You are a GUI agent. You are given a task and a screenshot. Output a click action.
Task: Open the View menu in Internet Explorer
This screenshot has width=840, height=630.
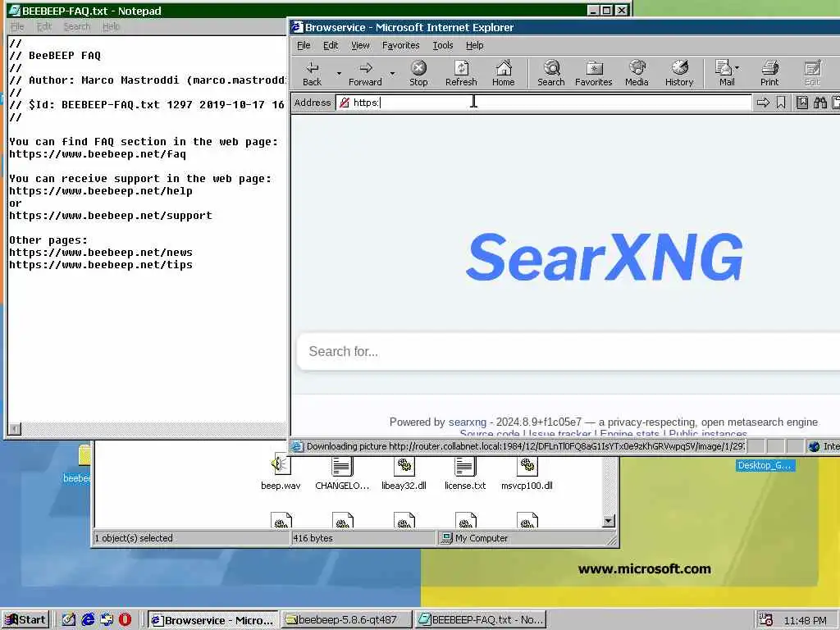(x=360, y=46)
